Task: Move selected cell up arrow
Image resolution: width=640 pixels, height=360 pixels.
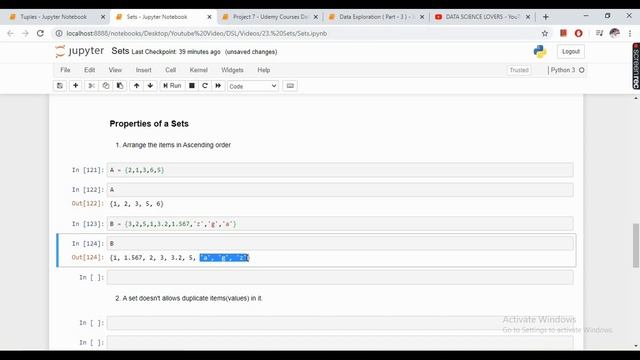Action: point(137,86)
